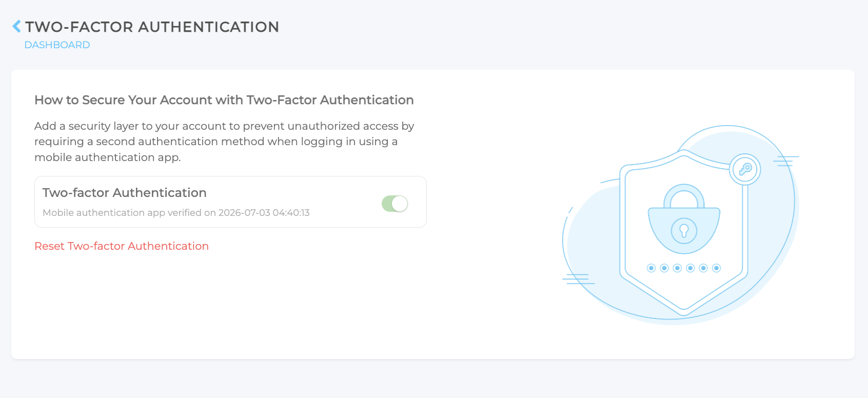Click the fourth passcode dot under padlock
868x398 pixels.
coord(691,268)
